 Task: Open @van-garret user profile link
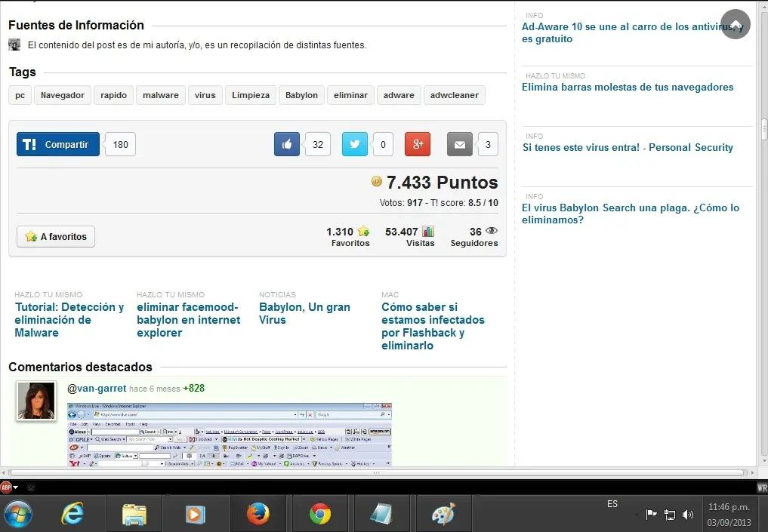(97, 388)
